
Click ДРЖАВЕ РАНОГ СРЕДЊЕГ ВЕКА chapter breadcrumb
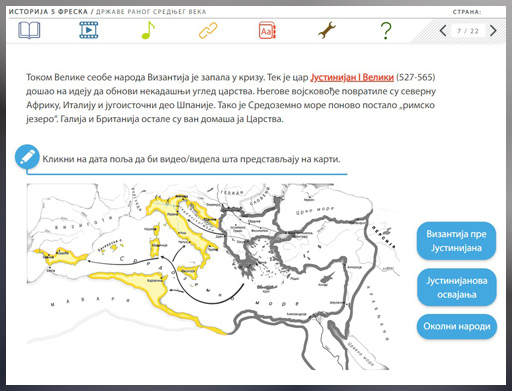[151, 12]
